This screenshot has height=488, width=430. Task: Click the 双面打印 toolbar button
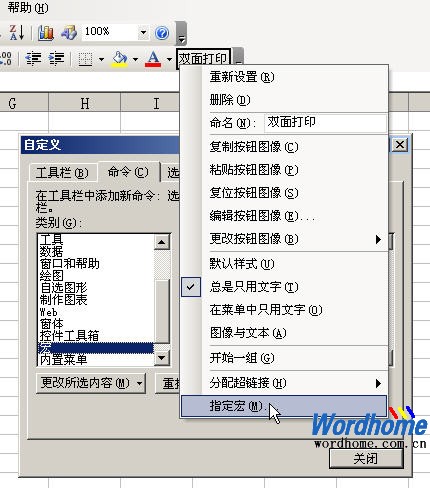tap(203, 59)
